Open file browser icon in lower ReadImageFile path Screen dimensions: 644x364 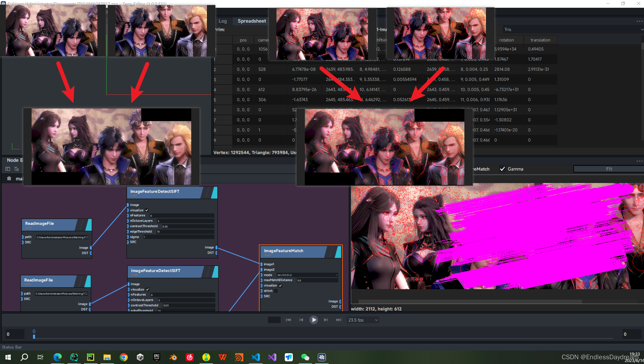pyautogui.click(x=86, y=294)
